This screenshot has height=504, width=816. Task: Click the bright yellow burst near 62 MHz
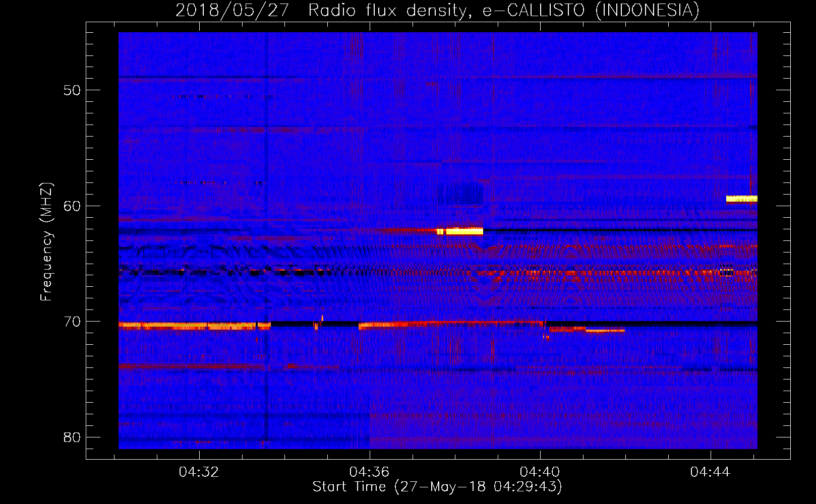click(460, 231)
